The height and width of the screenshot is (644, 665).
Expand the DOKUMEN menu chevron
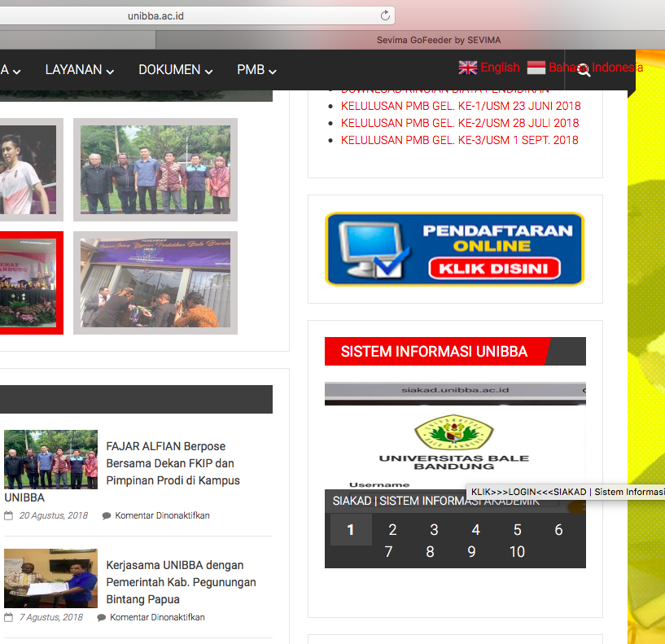click(208, 72)
